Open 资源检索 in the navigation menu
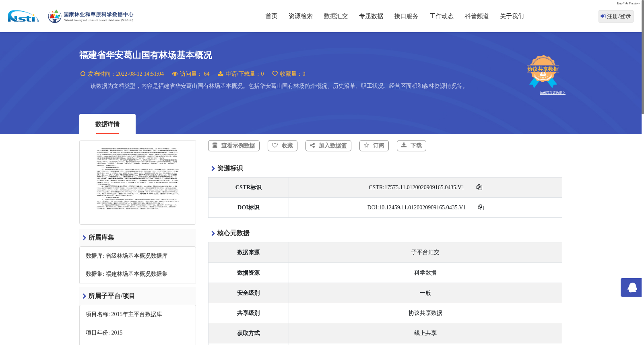 (301, 16)
